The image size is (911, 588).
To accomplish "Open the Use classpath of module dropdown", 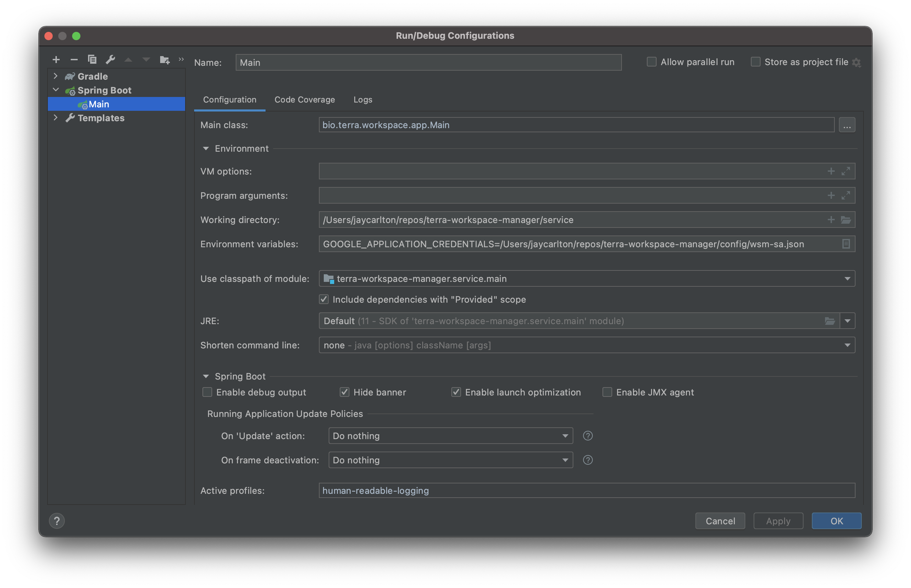I will coord(847,279).
